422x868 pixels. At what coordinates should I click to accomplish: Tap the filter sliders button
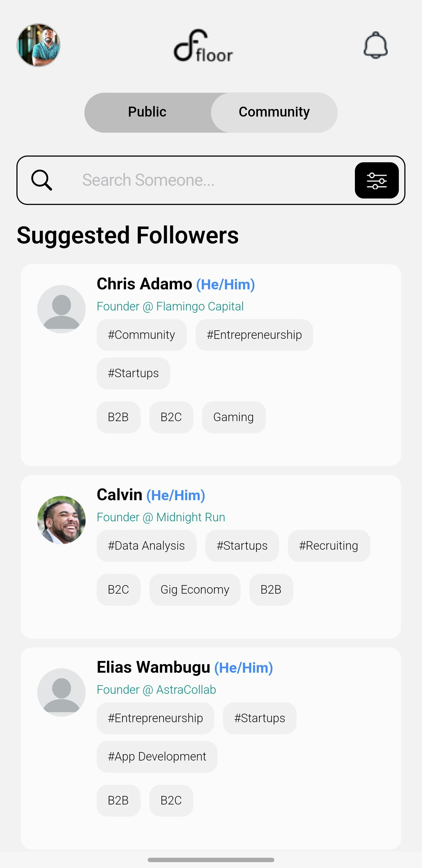pyautogui.click(x=377, y=180)
